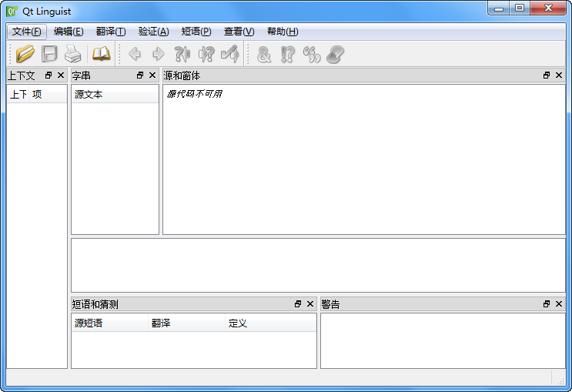Toggle accelerator validation ampersand icon

[264, 55]
